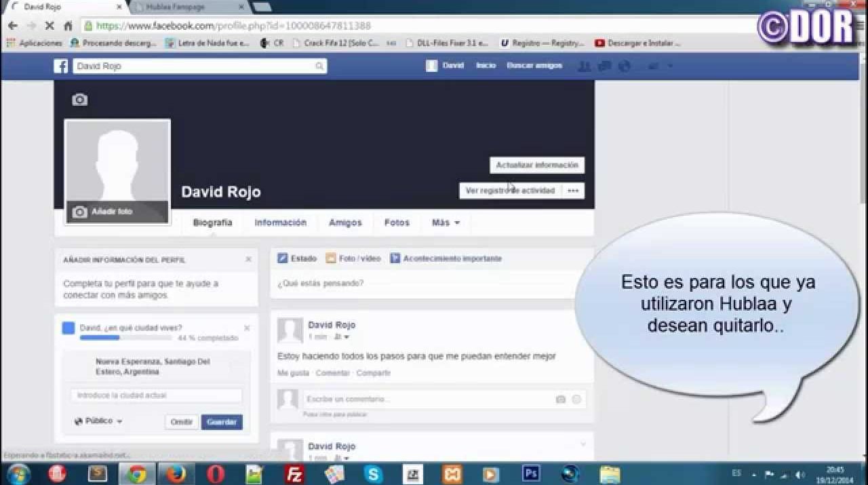
Task: Open post audience selector under David Rojo
Action: coord(342,337)
